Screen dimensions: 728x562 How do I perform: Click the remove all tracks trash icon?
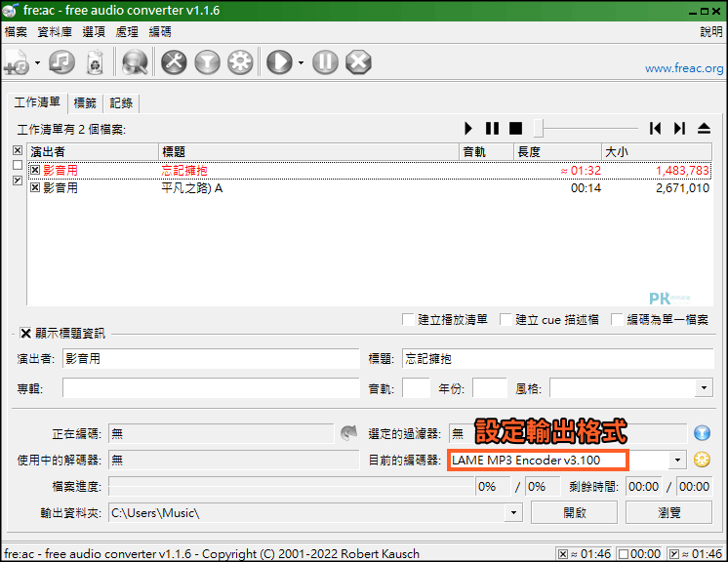[96, 62]
